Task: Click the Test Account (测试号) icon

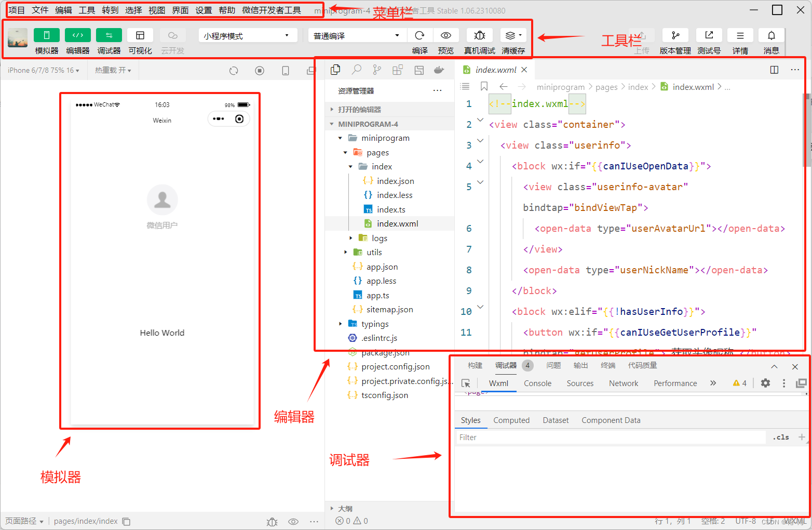Action: tap(709, 35)
